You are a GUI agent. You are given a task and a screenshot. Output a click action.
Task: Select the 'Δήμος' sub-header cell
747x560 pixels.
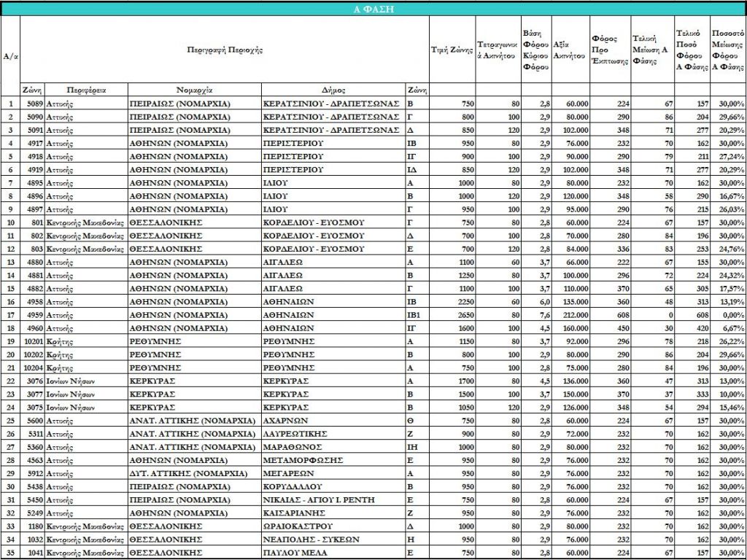(333, 90)
